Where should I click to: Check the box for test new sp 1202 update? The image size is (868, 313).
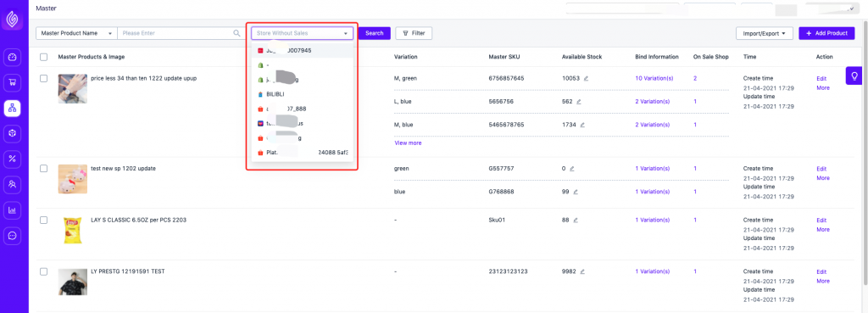[x=44, y=169]
